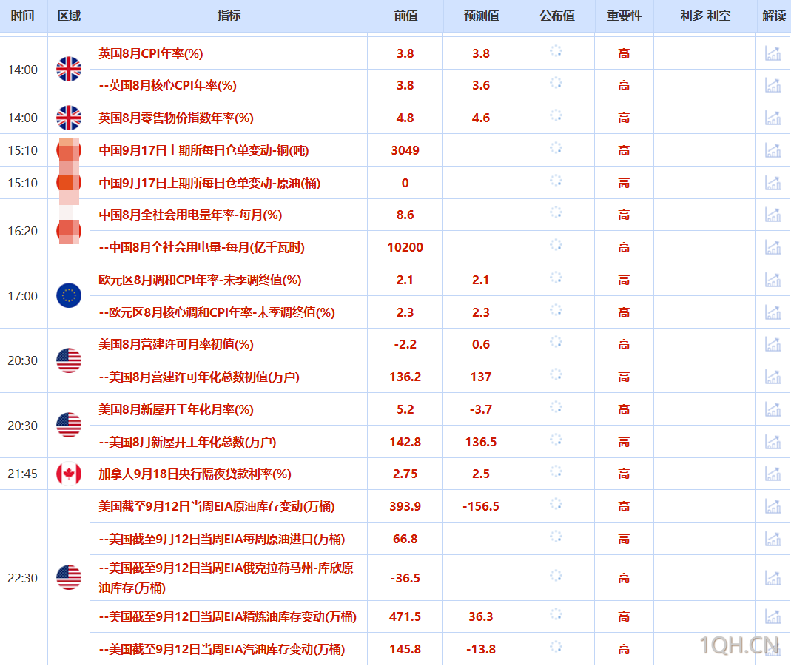791x672 pixels.
Task: Select the EU flag next to 欧元区CPI指标
Action: (x=68, y=296)
